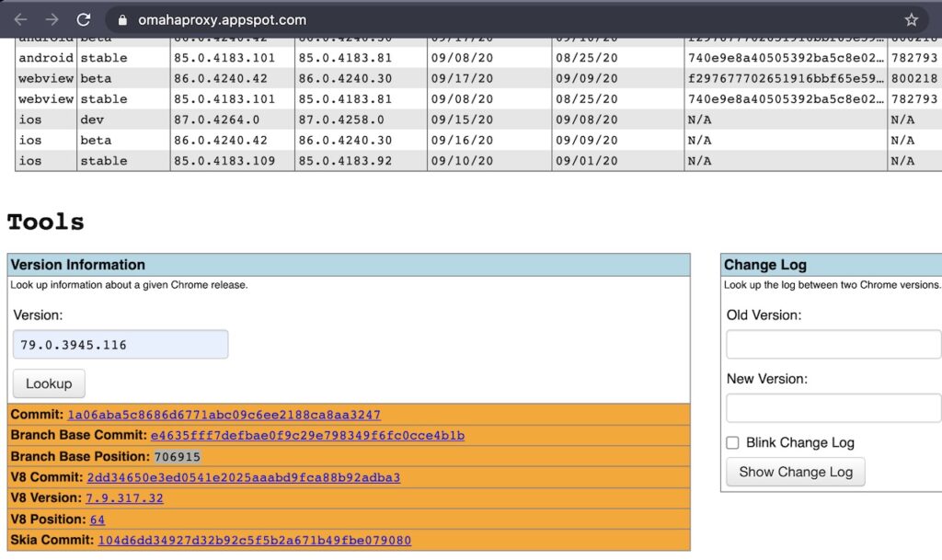Open the V8 Version link 7.9.317.32
The width and height of the screenshot is (942, 560).
[124, 497]
